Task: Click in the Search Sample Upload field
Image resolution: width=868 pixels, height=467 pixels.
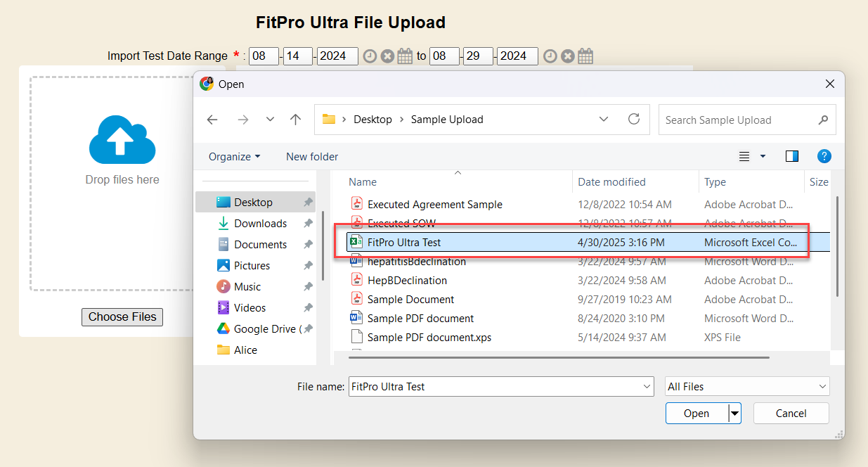Action: click(738, 120)
